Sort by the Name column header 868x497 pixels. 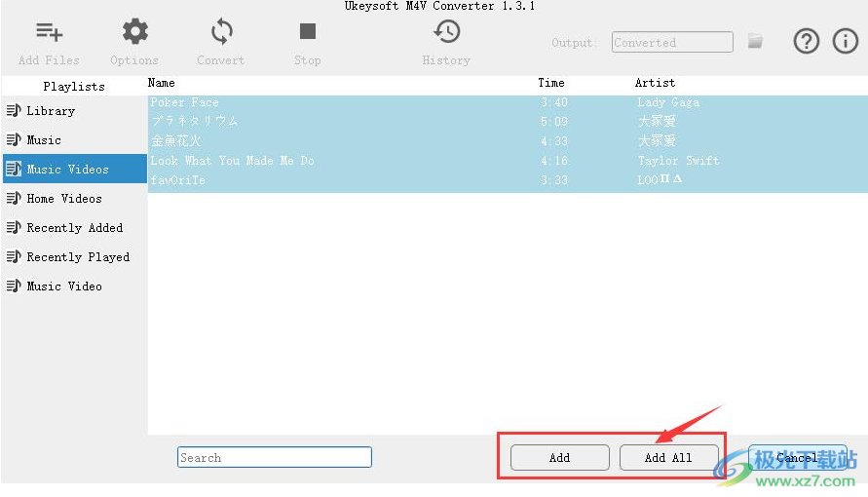(x=161, y=83)
